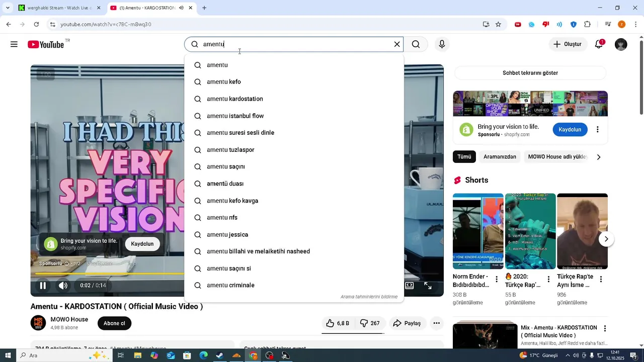Open the media control music-note button
Image resolution: width=644 pixels, height=362 pixels.
(x=608, y=24)
